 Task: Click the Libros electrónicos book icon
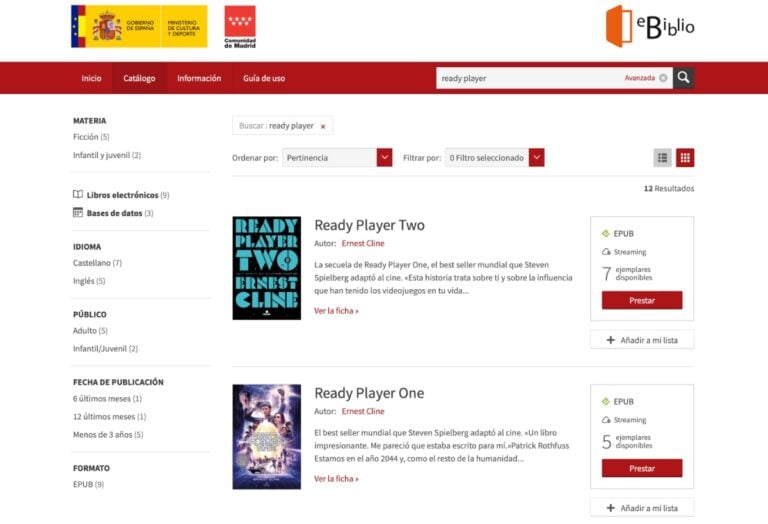pyautogui.click(x=78, y=194)
